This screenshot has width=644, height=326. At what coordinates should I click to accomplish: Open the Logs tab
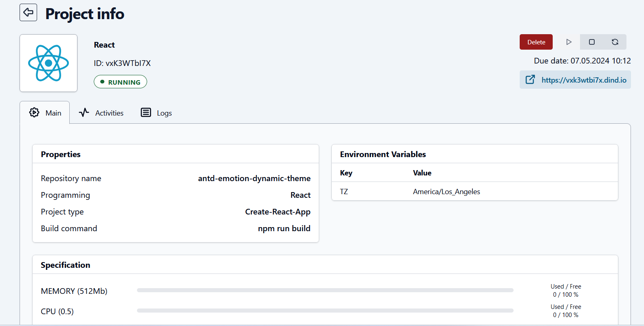tap(156, 113)
